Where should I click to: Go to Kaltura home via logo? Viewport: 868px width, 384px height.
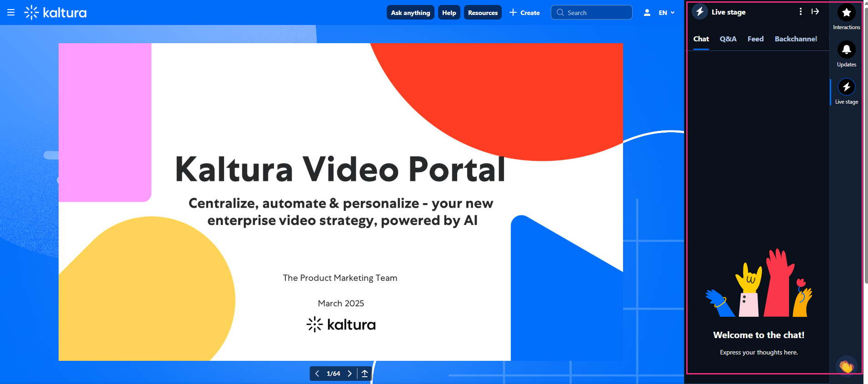click(x=55, y=13)
